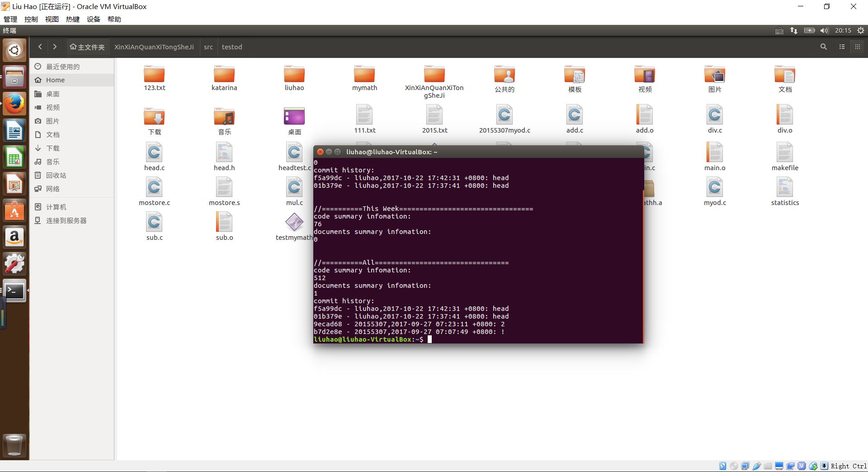Select the 123.txt folder
868x472 pixels.
(x=154, y=78)
